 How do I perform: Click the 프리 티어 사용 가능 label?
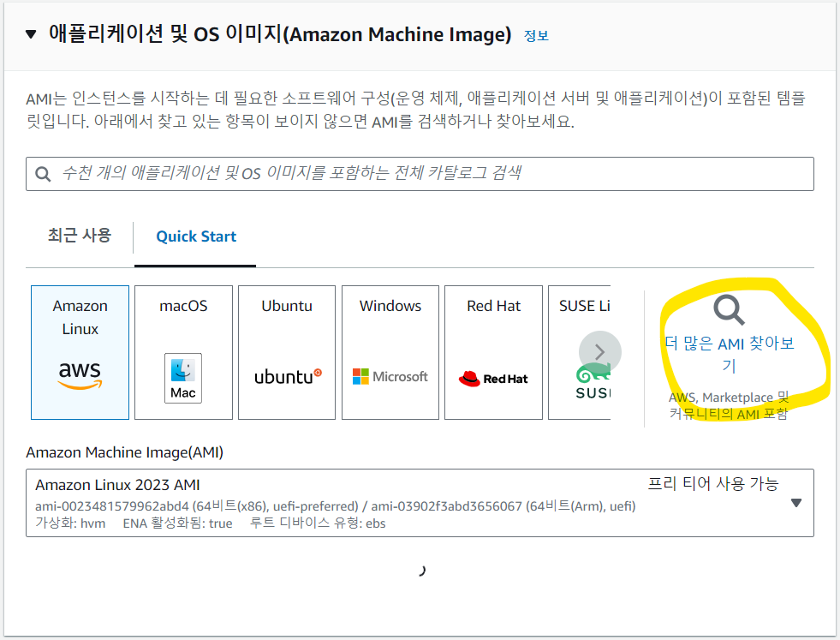[x=713, y=483]
